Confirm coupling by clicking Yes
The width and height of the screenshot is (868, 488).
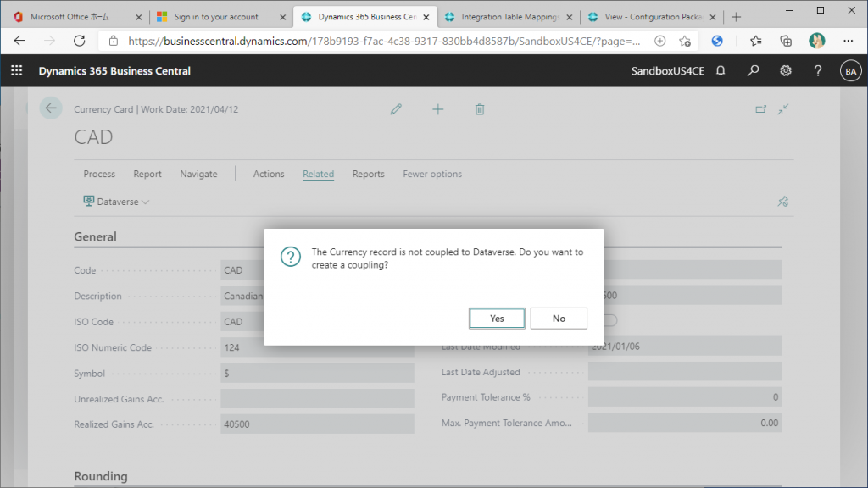[x=497, y=319]
